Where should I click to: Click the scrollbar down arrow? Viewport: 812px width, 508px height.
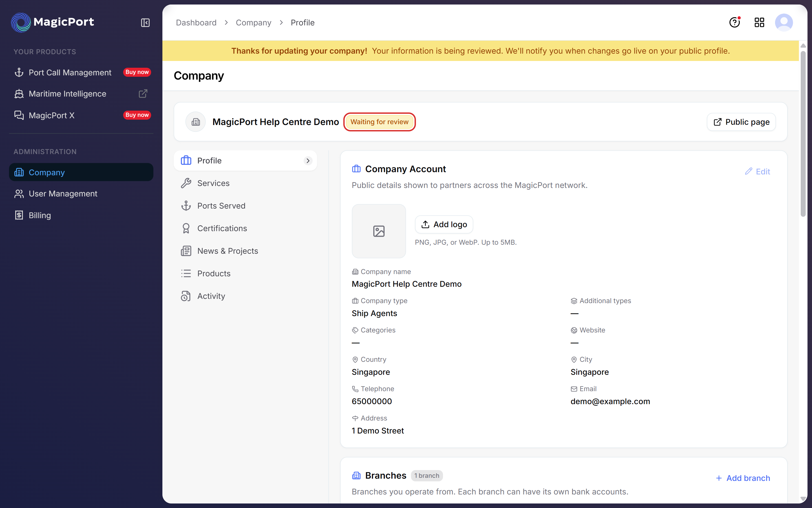tap(803, 499)
